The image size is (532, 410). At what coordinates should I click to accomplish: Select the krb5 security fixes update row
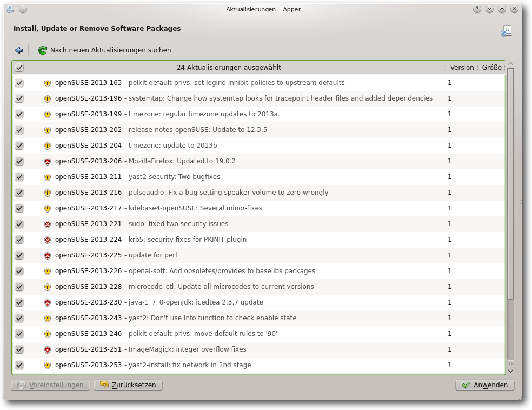pyautogui.click(x=258, y=240)
